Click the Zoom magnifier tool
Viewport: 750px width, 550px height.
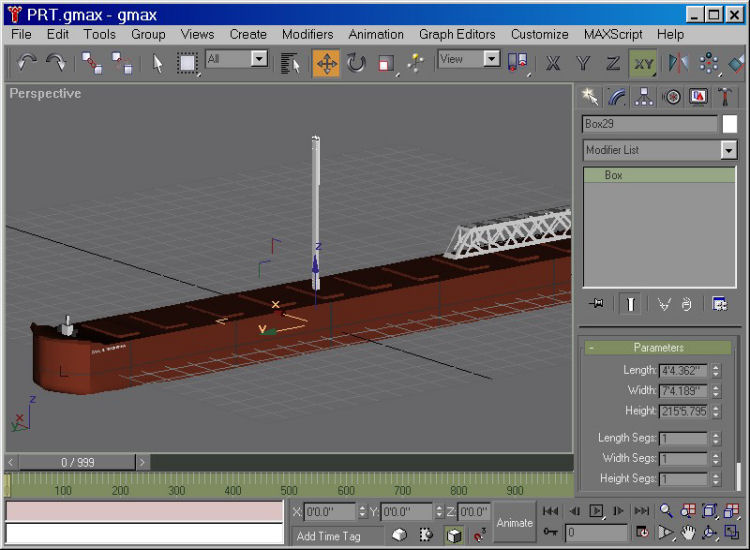click(665, 511)
